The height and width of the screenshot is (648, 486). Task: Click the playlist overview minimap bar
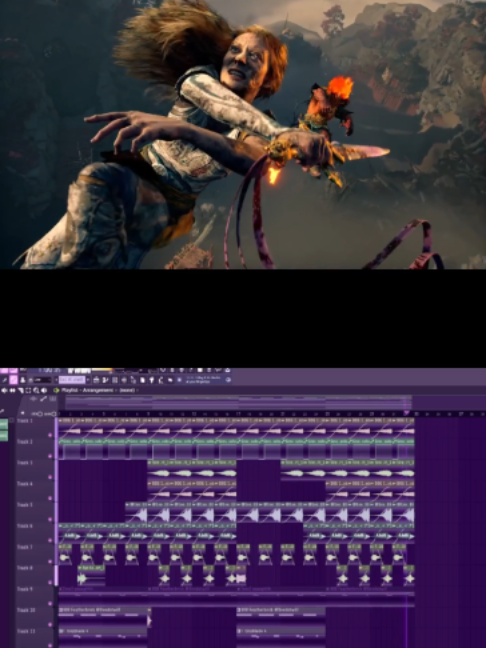coord(238,403)
